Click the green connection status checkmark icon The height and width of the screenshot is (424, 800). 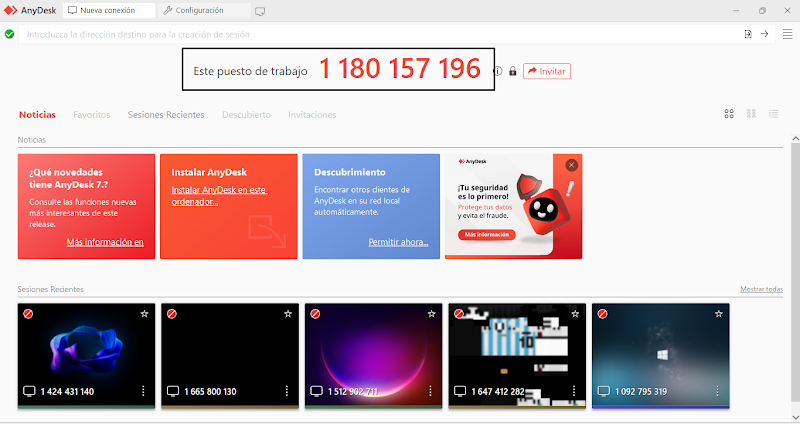[x=9, y=34]
